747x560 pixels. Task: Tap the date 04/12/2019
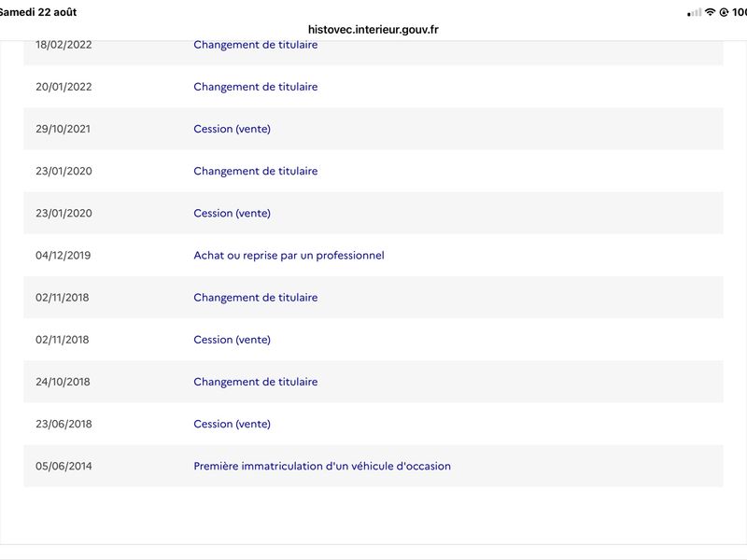pos(63,255)
